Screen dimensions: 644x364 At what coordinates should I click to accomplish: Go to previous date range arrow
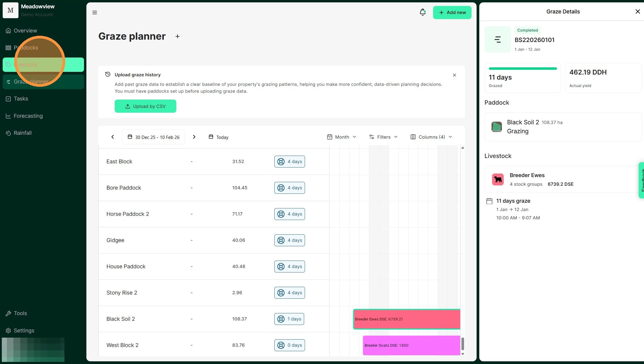(113, 137)
